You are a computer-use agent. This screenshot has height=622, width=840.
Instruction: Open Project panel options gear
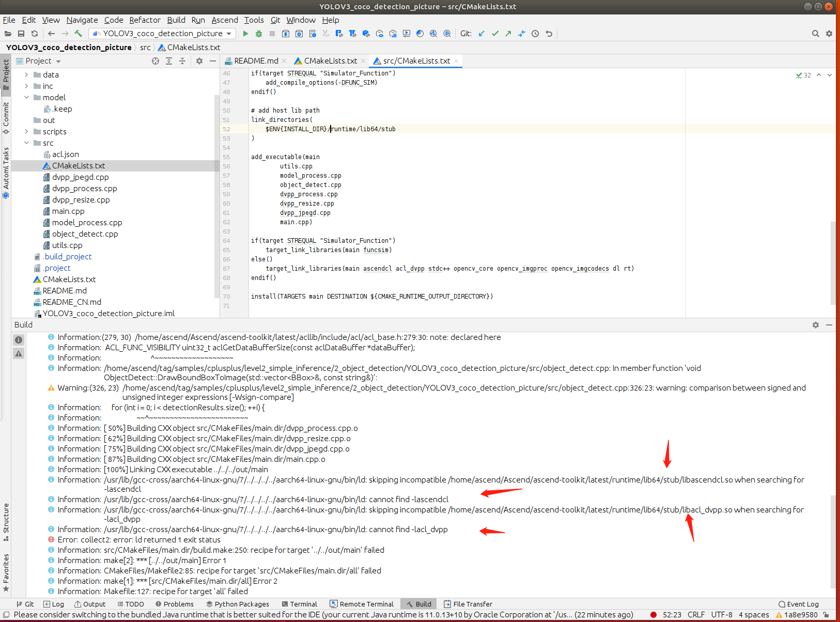(199, 61)
